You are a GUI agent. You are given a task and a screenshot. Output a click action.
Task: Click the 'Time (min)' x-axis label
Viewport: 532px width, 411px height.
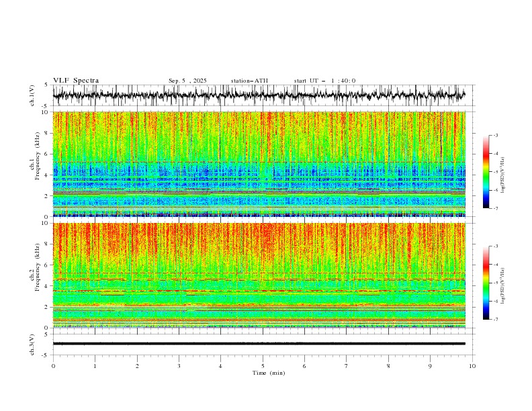[x=269, y=373]
